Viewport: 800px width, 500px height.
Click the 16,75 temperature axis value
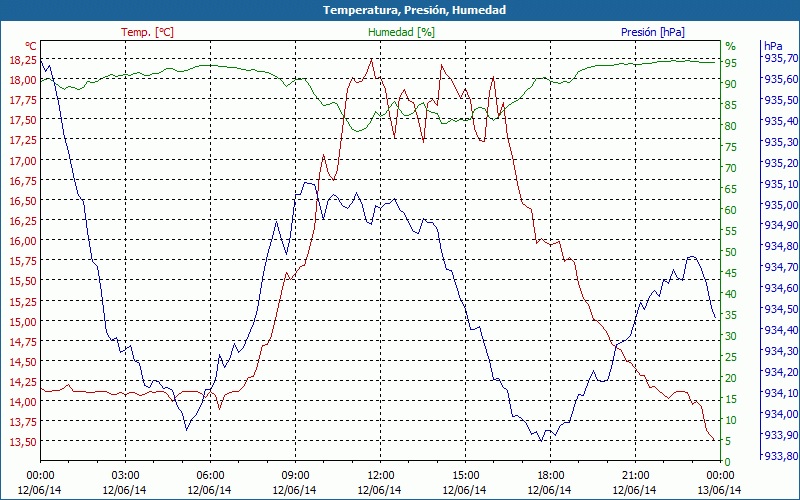point(23,181)
